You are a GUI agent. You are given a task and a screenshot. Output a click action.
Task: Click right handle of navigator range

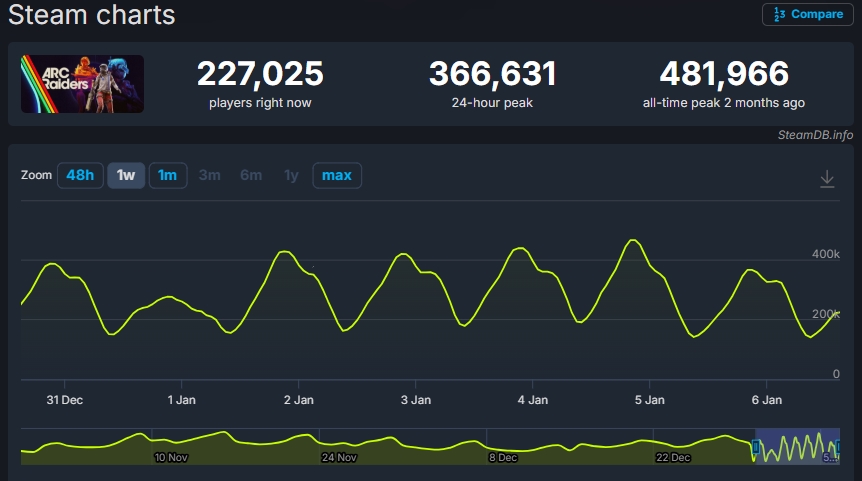838,446
